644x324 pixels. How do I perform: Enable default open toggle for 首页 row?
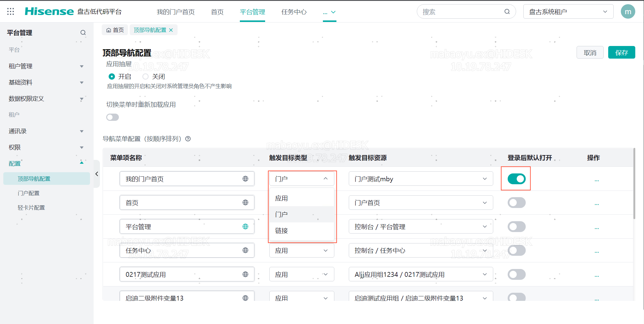[x=516, y=203]
